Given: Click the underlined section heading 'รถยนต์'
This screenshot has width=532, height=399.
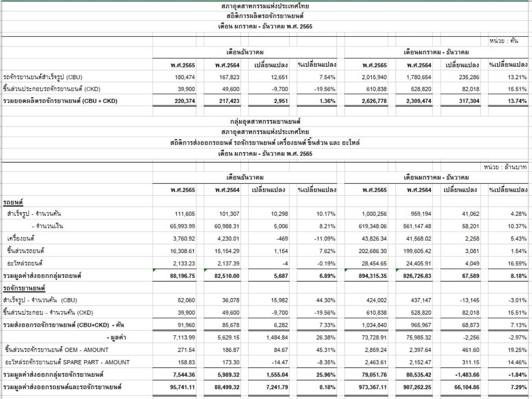Looking at the screenshot, I should pyautogui.click(x=13, y=202).
